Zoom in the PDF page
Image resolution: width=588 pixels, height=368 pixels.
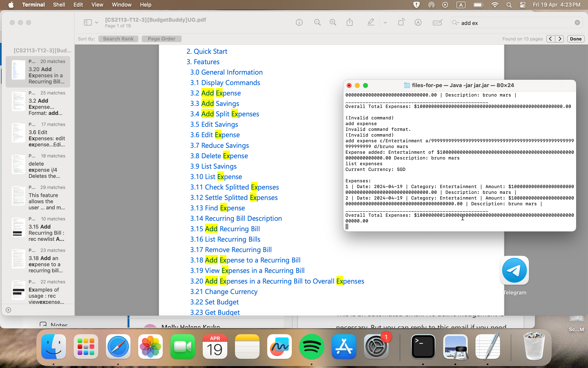click(x=333, y=23)
